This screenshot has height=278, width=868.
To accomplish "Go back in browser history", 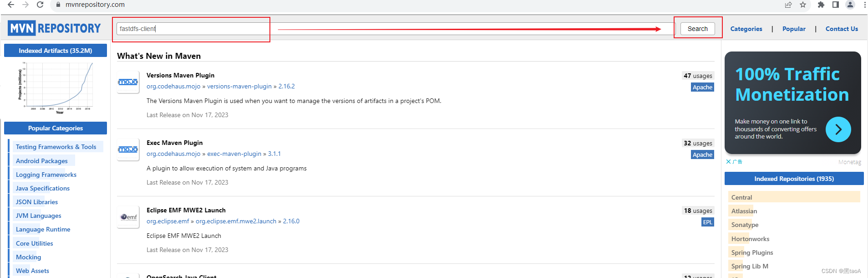I will 11,5.
